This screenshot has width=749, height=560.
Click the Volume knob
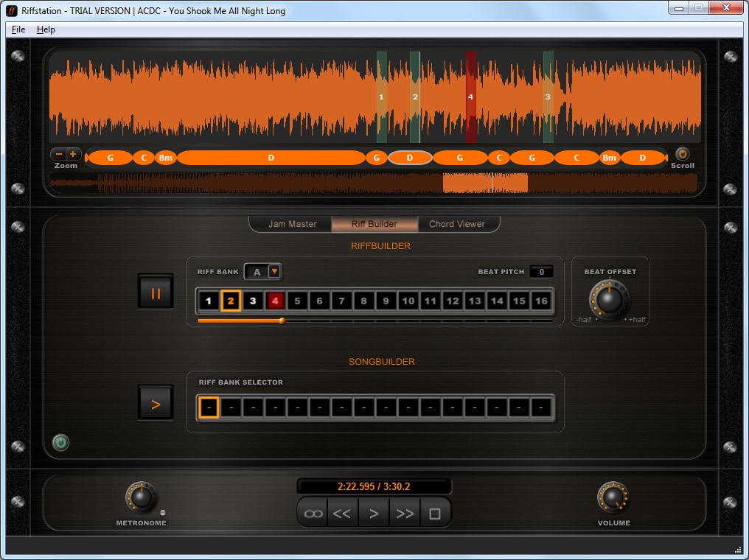612,498
